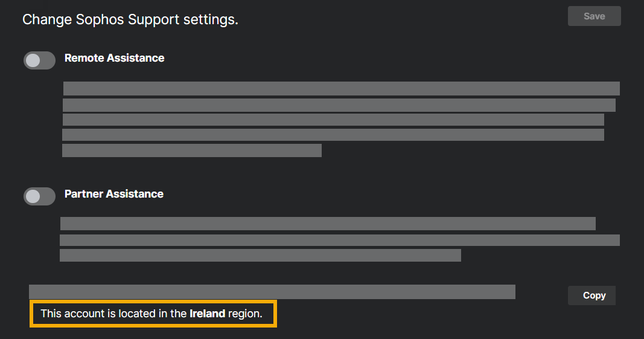Click the redacted field left of Copy
This screenshot has height=339, width=644.
(x=272, y=292)
